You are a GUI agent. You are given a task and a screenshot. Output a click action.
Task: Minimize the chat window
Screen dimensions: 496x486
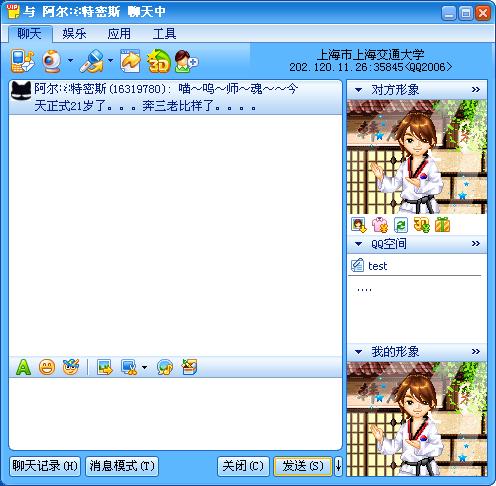pos(449,13)
